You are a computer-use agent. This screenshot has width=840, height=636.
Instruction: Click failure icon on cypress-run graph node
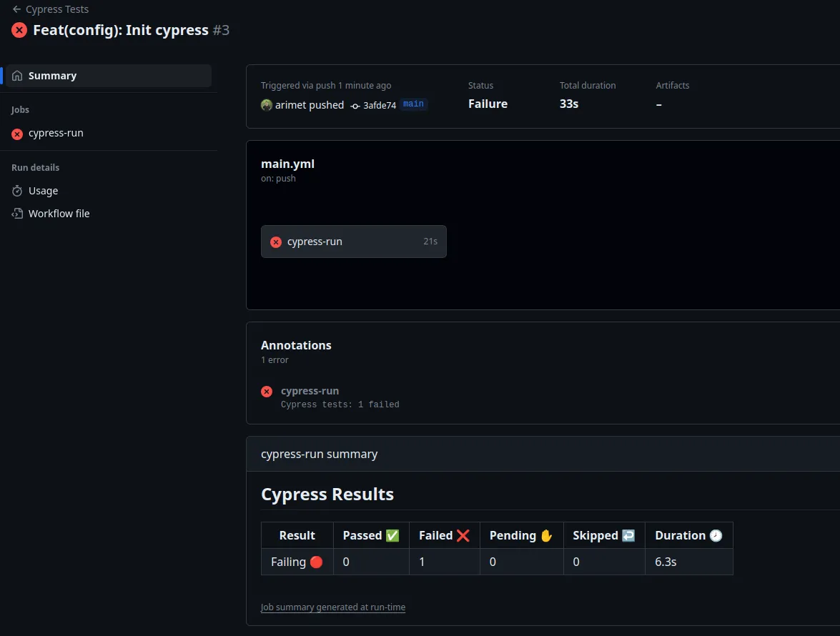(x=275, y=242)
